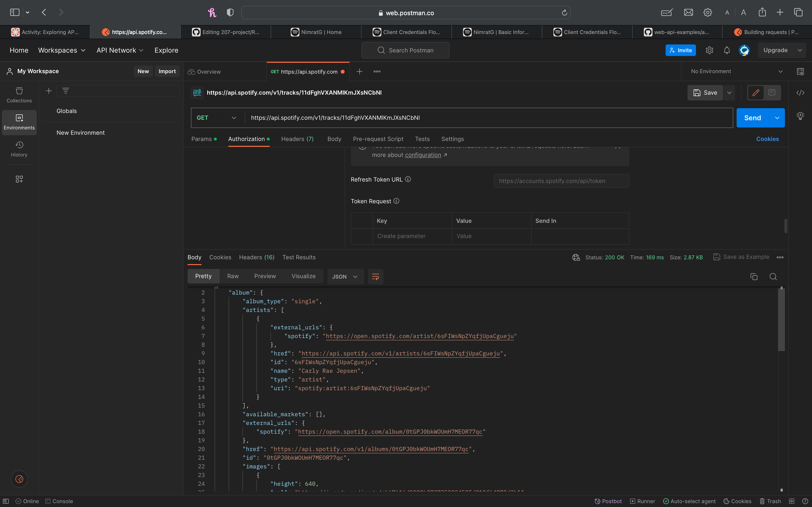Screen dimensions: 812x507
Task: Open the Trash from the status bar
Action: [771, 501]
